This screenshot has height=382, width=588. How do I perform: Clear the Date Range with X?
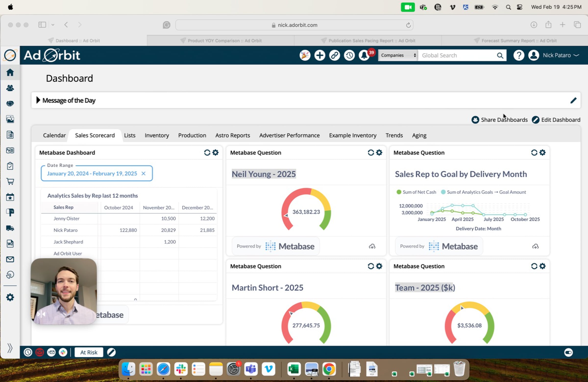click(143, 173)
